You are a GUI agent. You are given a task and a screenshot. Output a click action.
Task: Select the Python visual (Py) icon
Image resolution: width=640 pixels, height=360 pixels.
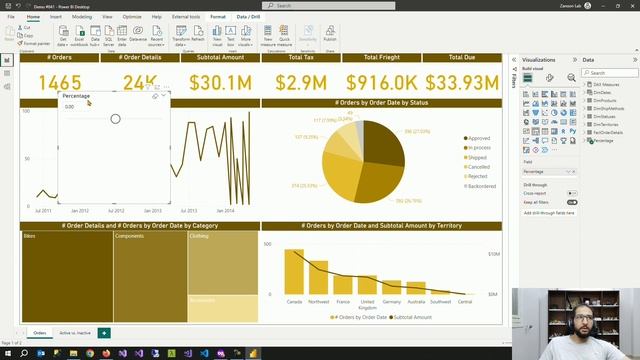573,131
